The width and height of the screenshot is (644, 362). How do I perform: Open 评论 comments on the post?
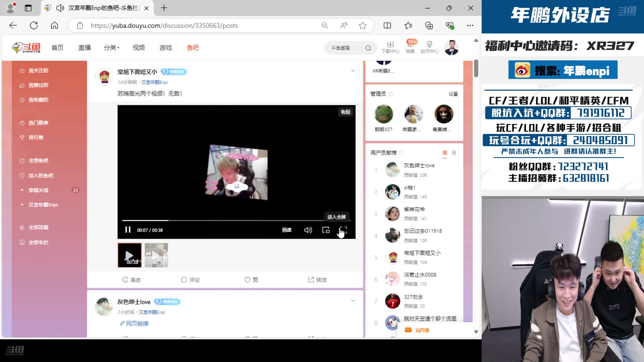190,280
